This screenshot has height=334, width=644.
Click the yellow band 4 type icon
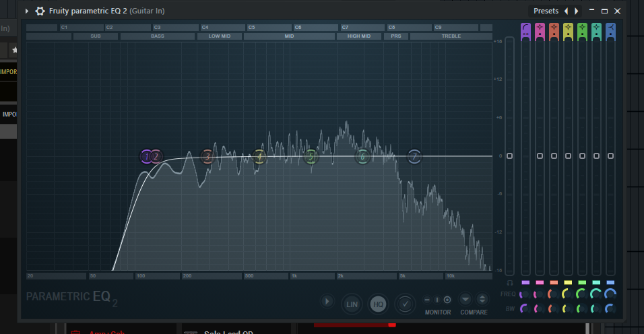pyautogui.click(x=568, y=30)
